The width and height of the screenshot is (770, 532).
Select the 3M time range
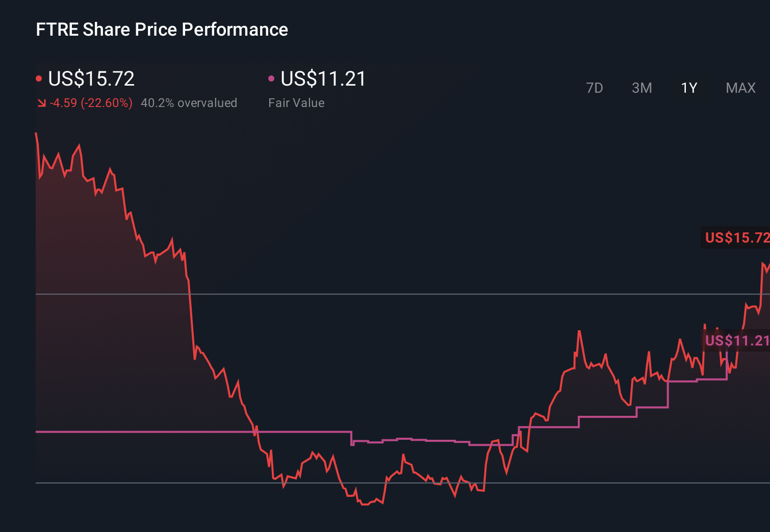pos(641,88)
